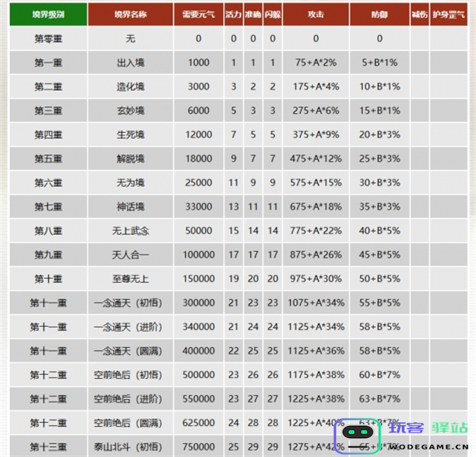This screenshot has height=457, width=476.
Task: Select the 第八重 level cell
Action: [x=49, y=231]
